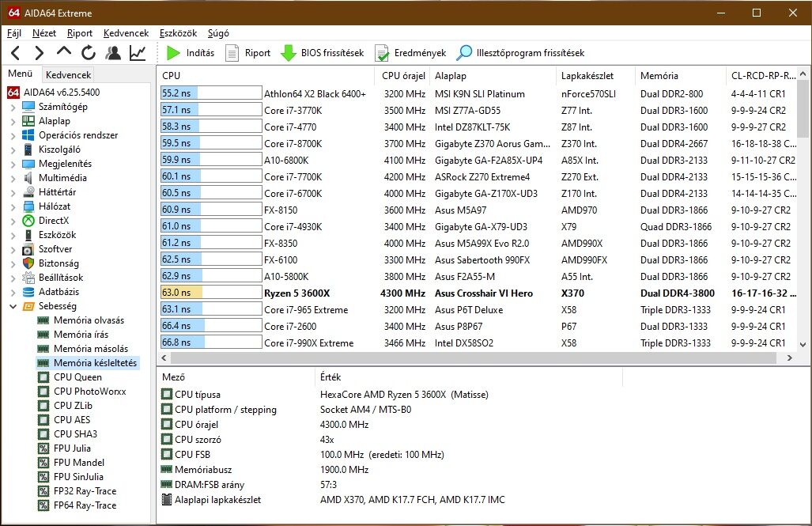The image size is (812, 526).
Task: Open the user manage icon in toolbar
Action: 113,53
